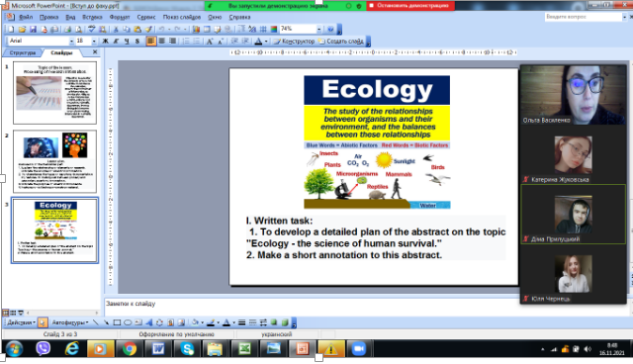Align text right
This screenshot has width=633, height=364.
(x=172, y=41)
